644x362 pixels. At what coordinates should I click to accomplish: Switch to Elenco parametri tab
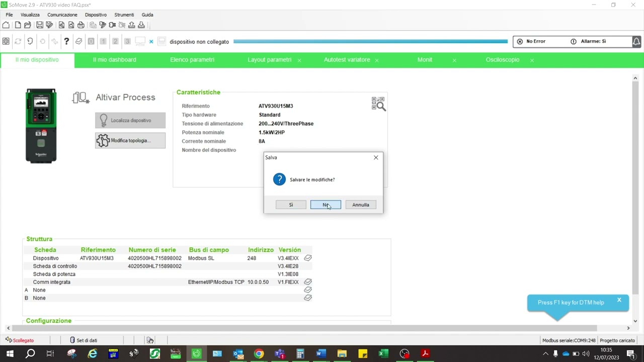point(192,60)
